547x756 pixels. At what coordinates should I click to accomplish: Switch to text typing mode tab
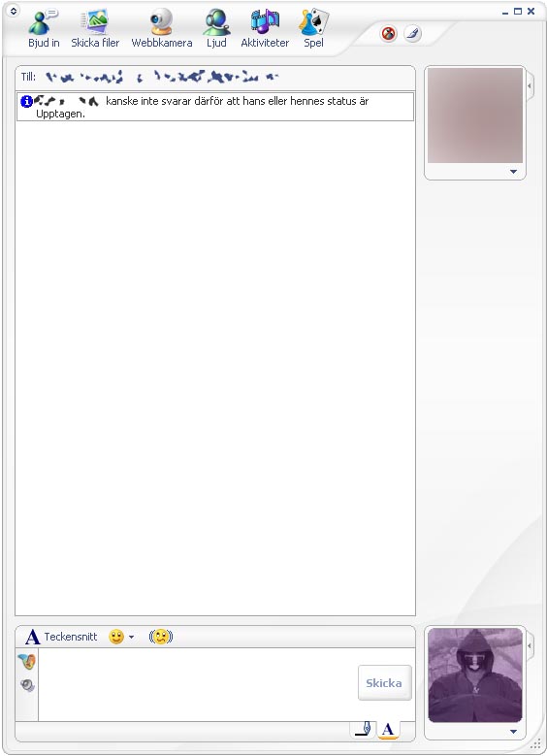(x=388, y=730)
